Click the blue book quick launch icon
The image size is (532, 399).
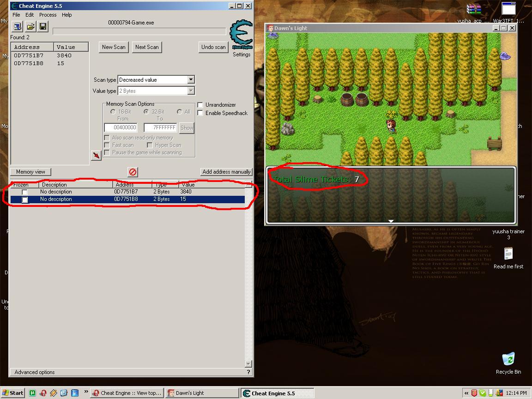(x=75, y=393)
